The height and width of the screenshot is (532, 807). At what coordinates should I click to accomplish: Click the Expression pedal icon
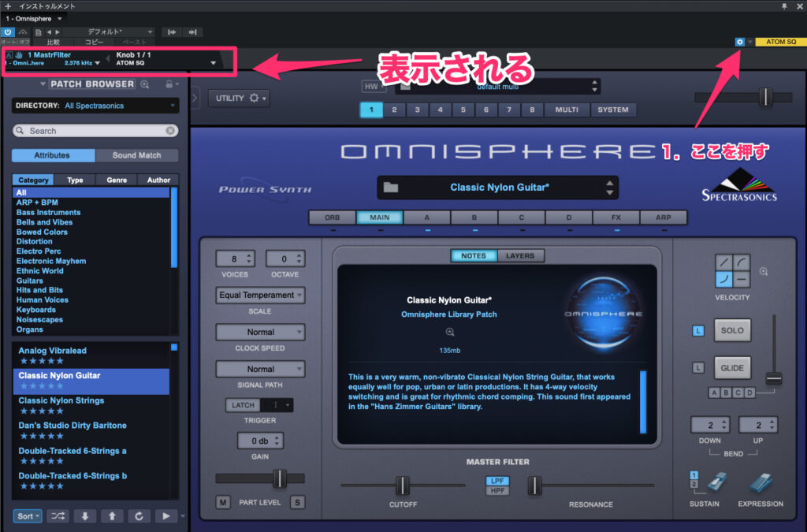(x=760, y=482)
